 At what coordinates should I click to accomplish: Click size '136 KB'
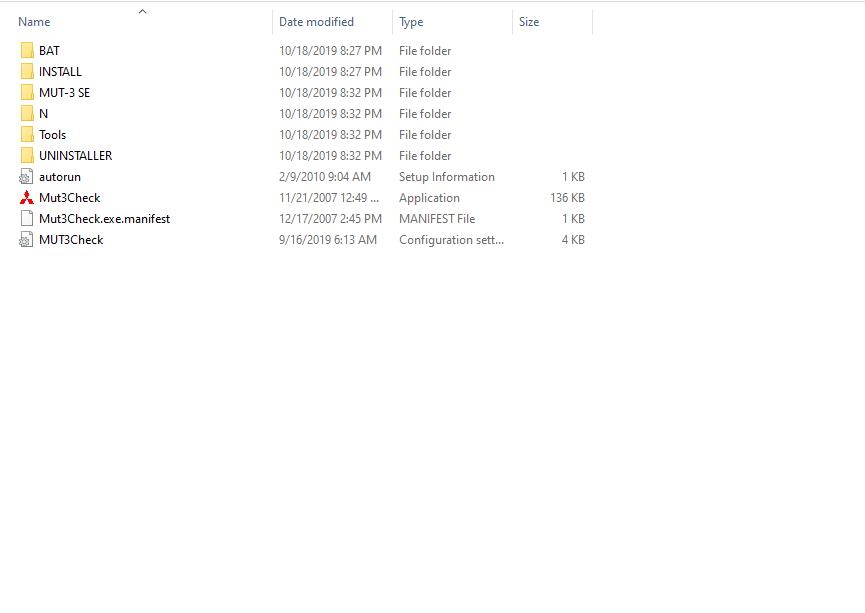567,198
